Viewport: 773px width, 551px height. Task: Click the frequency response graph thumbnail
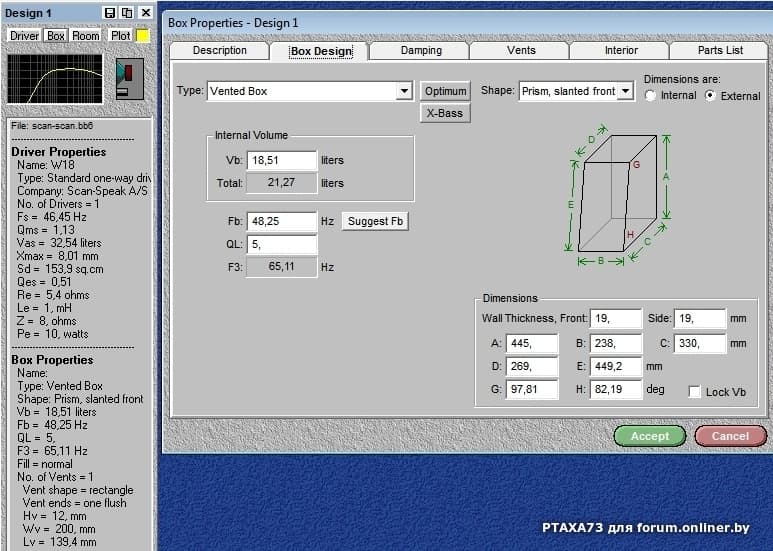tap(55, 79)
